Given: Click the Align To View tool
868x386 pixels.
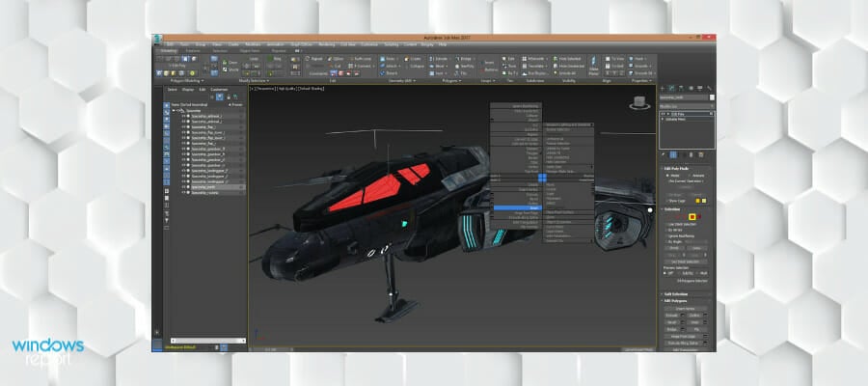Looking at the screenshot, I should [614, 59].
